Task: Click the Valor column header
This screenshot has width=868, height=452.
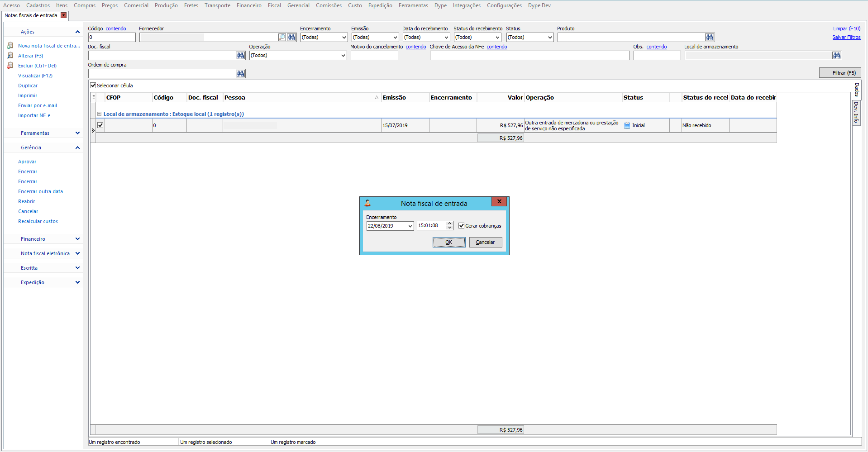Action: coord(501,97)
